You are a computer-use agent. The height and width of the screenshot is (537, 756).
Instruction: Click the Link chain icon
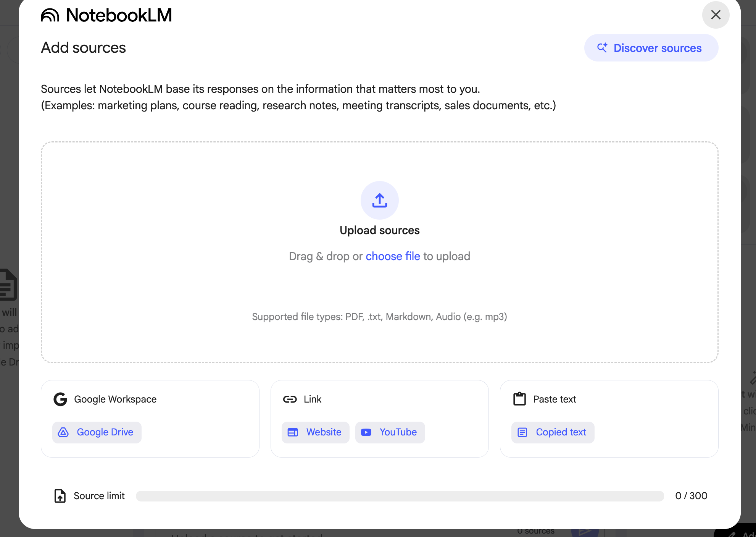290,399
